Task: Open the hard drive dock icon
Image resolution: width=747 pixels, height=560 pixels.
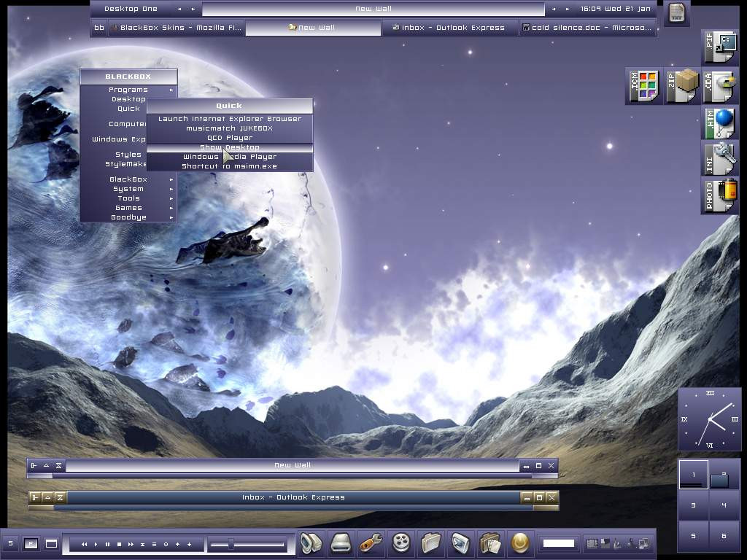Action: [341, 542]
